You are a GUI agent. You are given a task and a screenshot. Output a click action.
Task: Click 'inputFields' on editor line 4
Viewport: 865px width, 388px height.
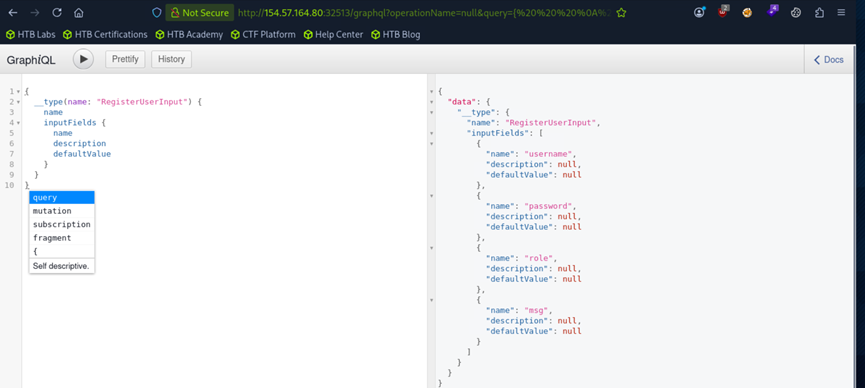pos(70,123)
